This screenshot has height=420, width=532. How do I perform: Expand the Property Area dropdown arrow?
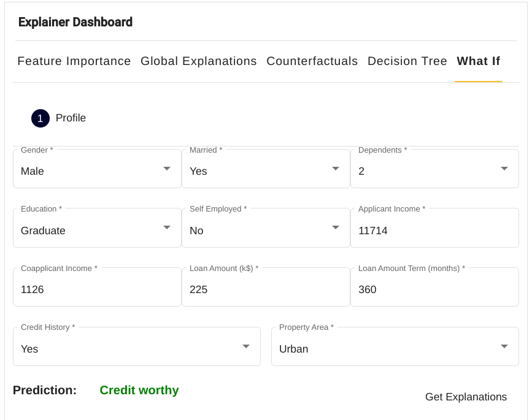point(504,346)
